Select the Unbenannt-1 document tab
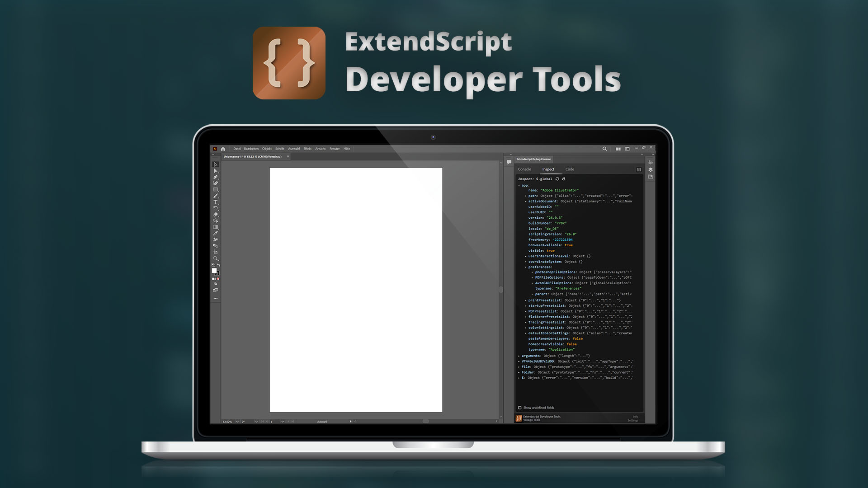 tap(253, 157)
